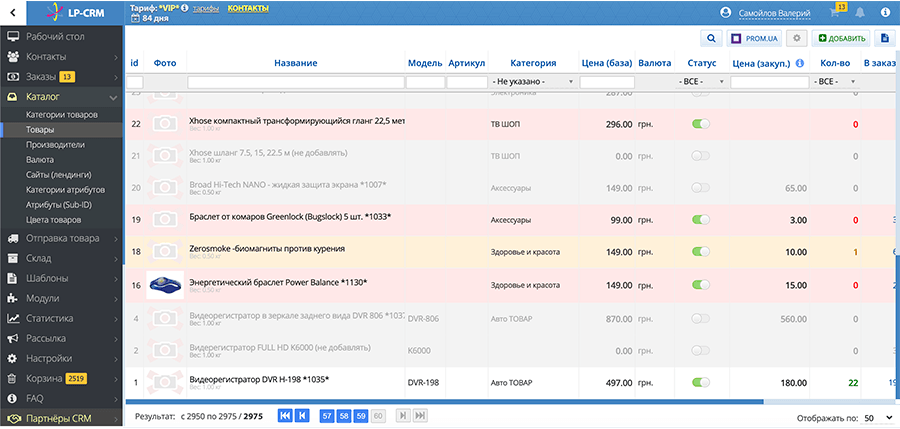Open the Статус filter dropdown
Image resolution: width=900 pixels, height=429 pixels.
[x=701, y=82]
